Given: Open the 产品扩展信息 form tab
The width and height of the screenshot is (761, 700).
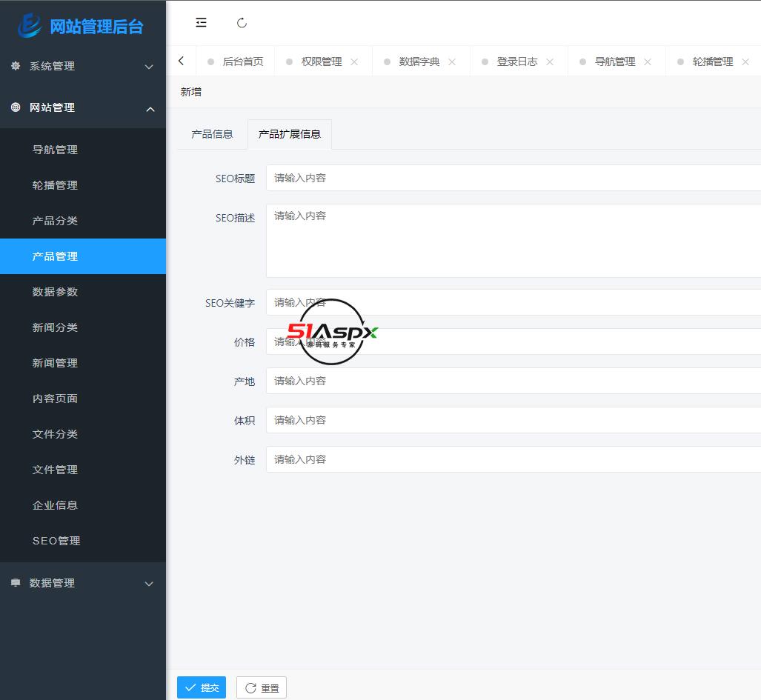Looking at the screenshot, I should 290,134.
